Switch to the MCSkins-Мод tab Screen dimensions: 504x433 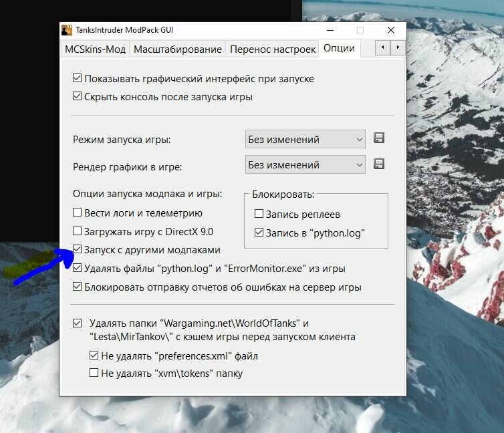(x=95, y=49)
